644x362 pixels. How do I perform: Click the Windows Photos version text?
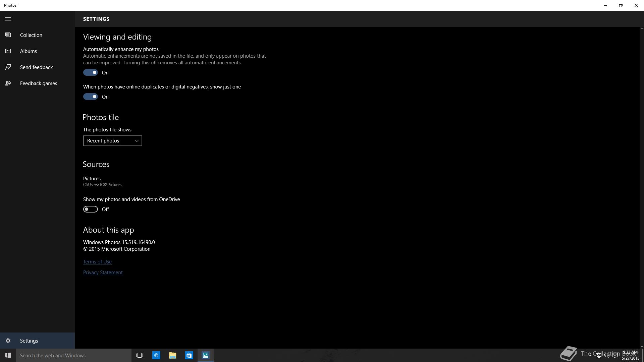click(119, 242)
